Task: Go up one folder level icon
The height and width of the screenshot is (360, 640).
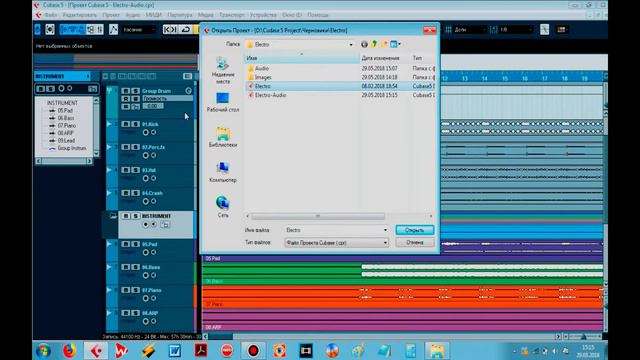Action: tap(374, 44)
